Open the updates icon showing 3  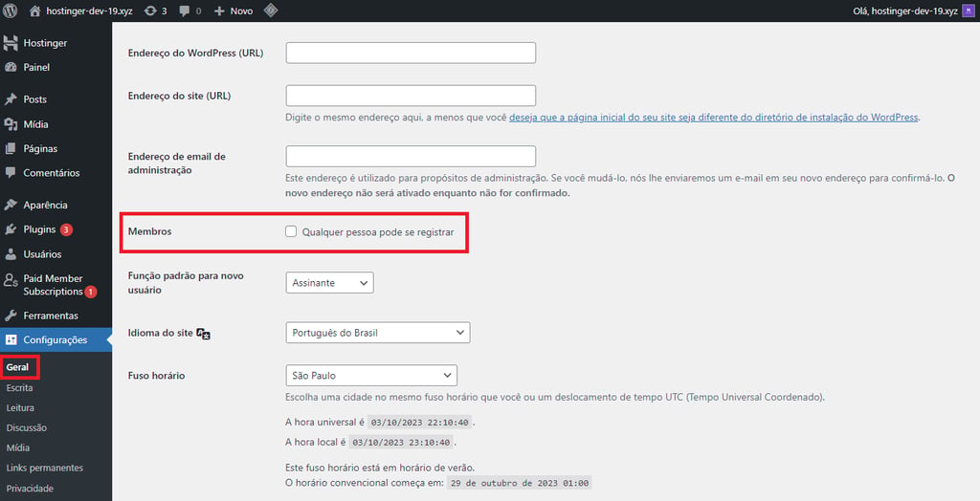tap(150, 11)
